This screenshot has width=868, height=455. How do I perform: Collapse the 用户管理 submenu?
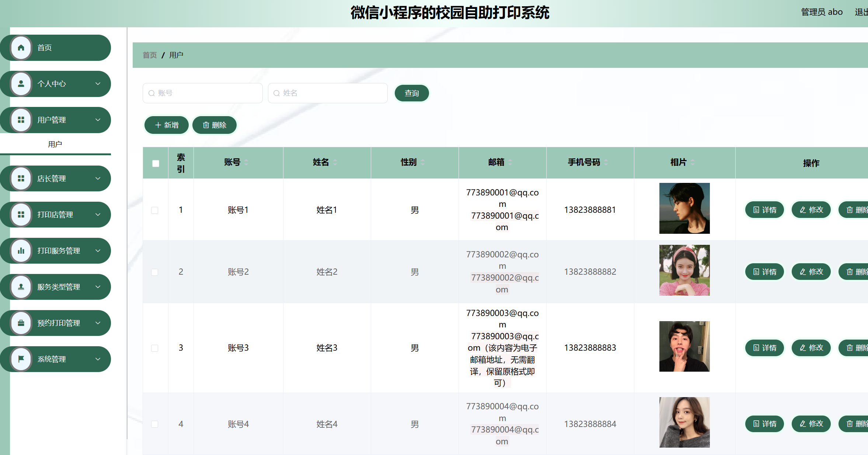pos(98,120)
